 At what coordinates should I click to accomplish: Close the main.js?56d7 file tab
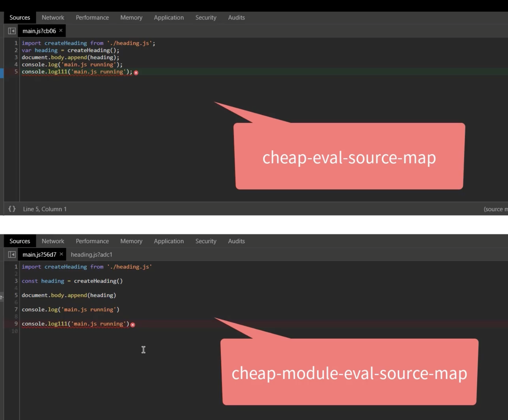pyautogui.click(x=61, y=254)
